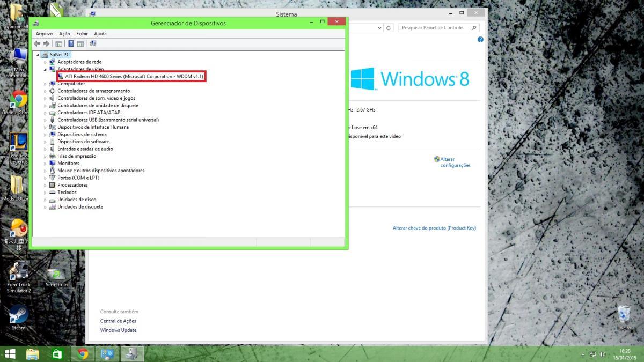Click the scan for hardware changes icon
The height and width of the screenshot is (362, 644).
93,43
